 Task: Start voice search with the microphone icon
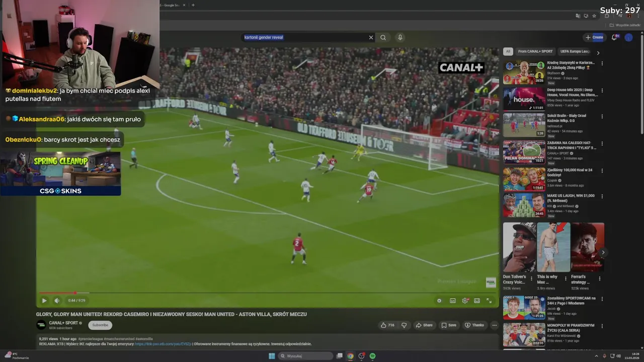pyautogui.click(x=400, y=37)
